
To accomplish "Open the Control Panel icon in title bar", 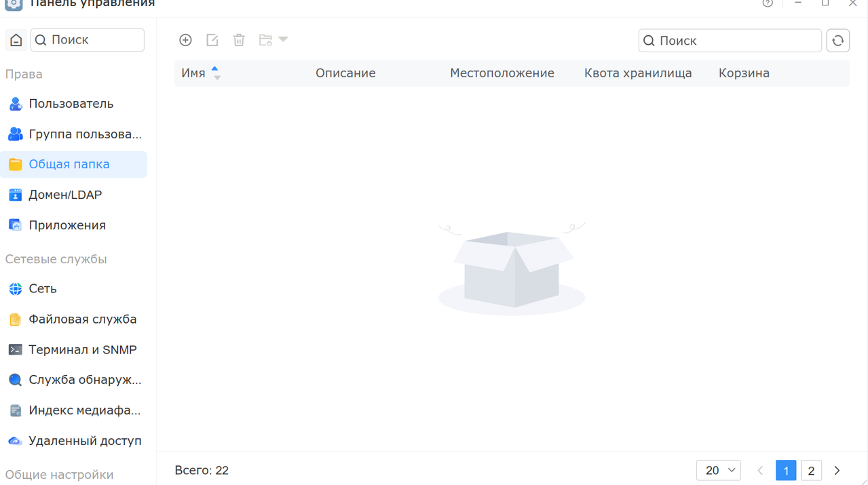I will [x=14, y=4].
